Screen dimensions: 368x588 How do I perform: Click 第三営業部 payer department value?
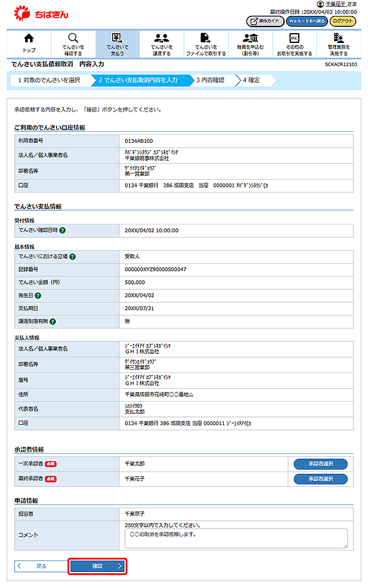click(x=137, y=367)
